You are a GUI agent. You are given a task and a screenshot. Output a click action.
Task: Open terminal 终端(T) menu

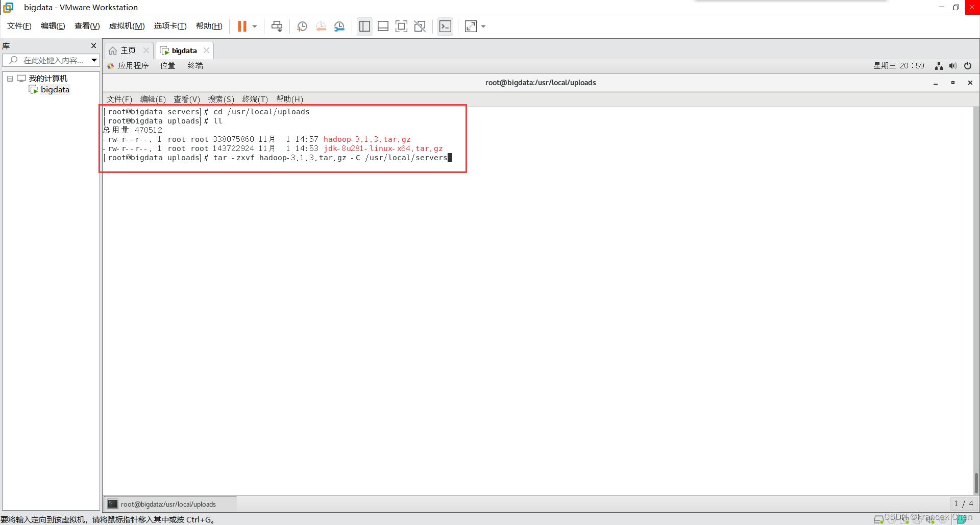point(255,99)
